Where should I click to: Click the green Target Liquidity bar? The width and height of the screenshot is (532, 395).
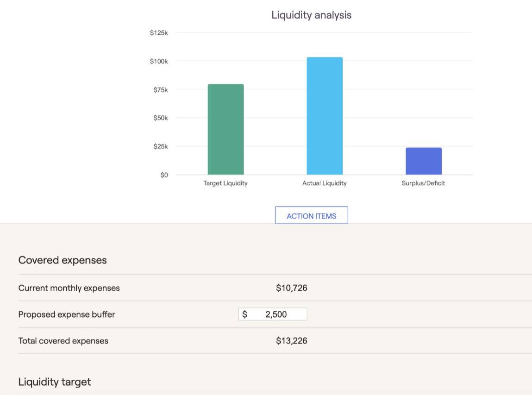pos(225,130)
